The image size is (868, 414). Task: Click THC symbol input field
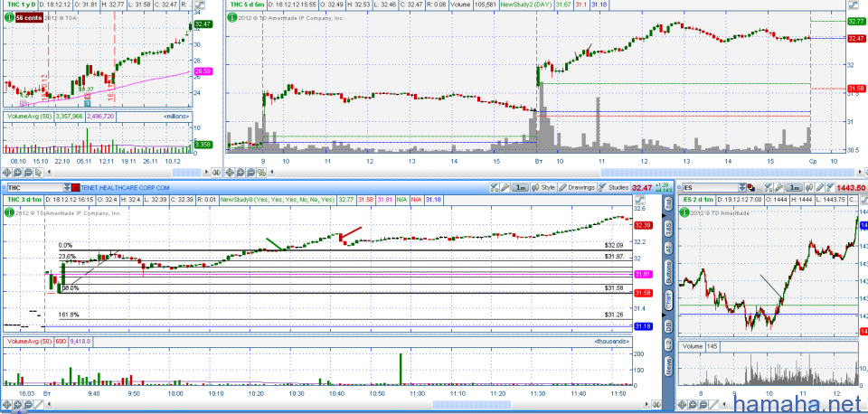(35, 188)
